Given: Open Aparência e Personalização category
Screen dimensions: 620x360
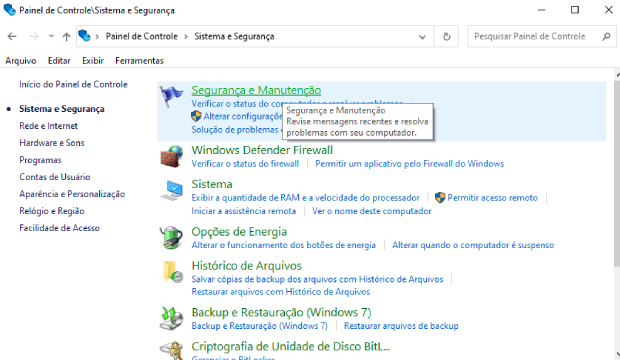Looking at the screenshot, I should (x=72, y=194).
